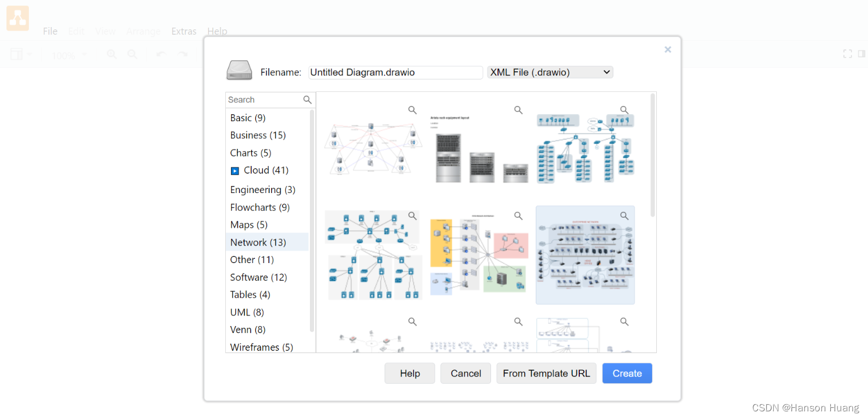This screenshot has height=419, width=868.
Task: Open the 100% zoom level dropdown
Action: tap(69, 55)
